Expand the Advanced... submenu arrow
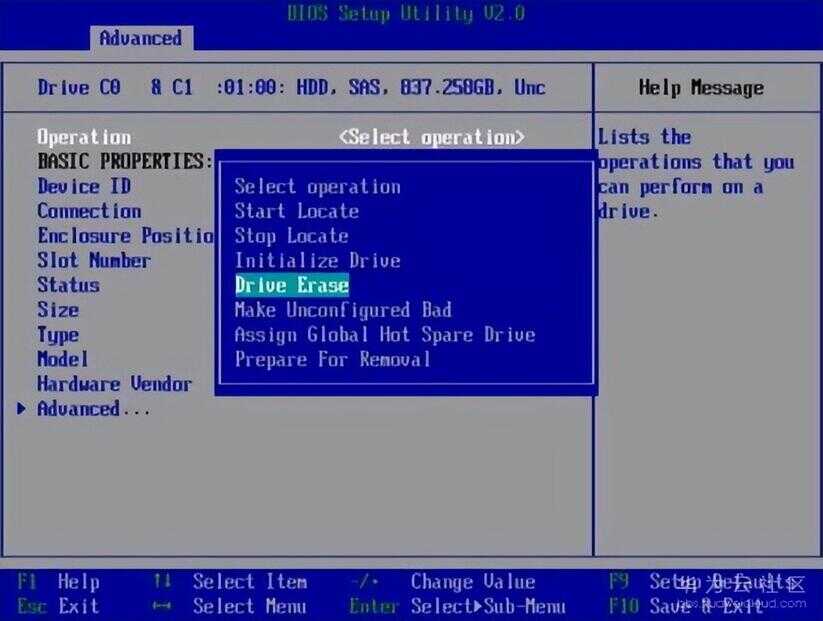This screenshot has height=621, width=823. [22, 409]
